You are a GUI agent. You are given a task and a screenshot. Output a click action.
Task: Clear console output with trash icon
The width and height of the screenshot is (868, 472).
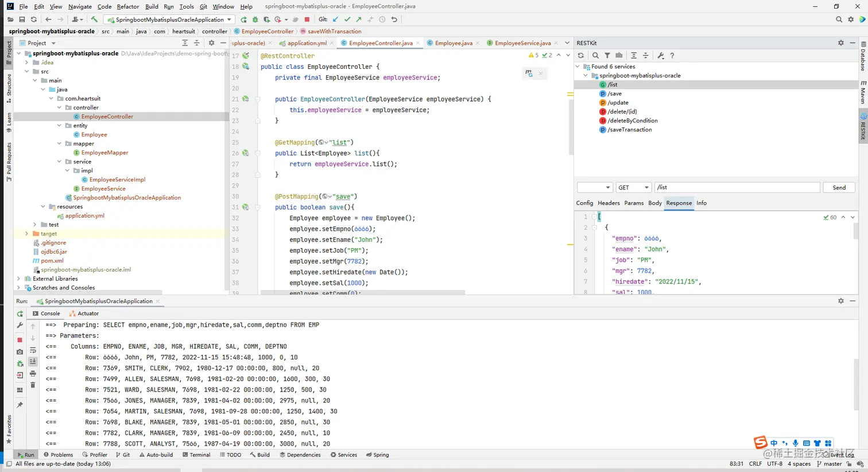(x=33, y=385)
